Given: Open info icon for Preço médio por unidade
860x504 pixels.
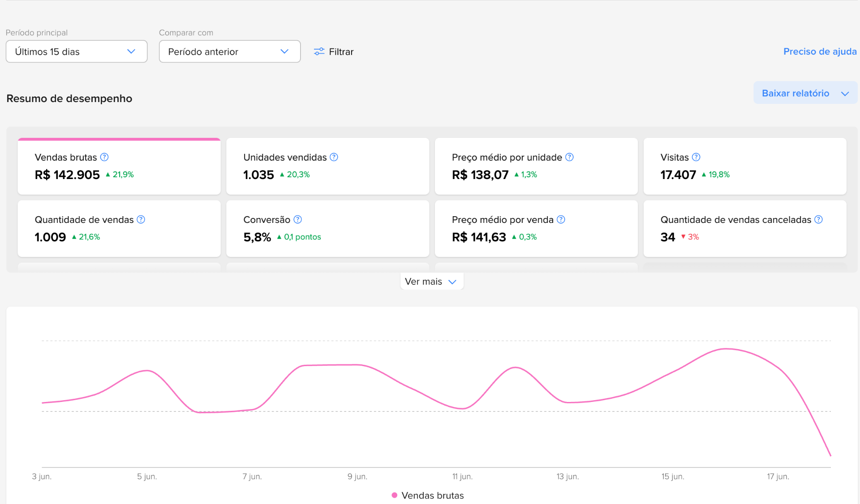Looking at the screenshot, I should click(569, 157).
